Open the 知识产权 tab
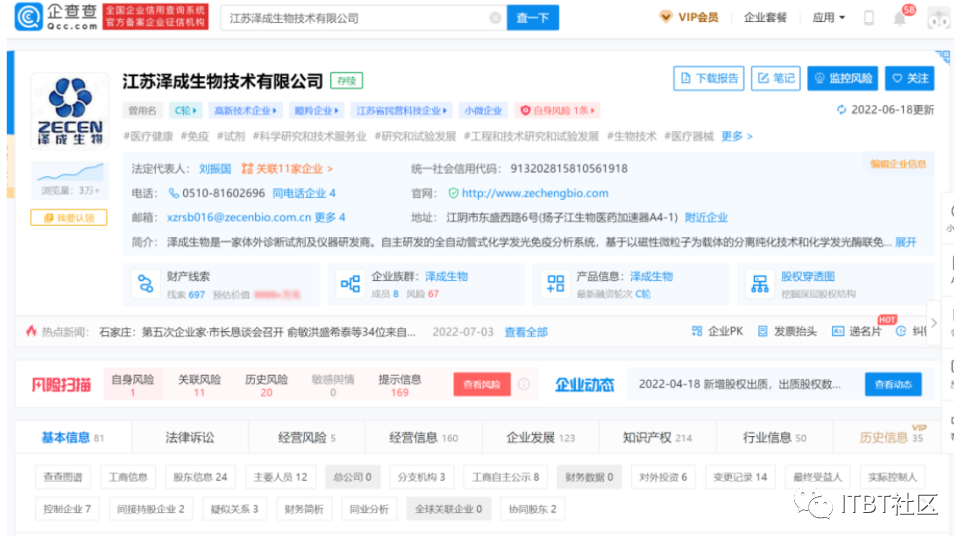 (x=657, y=437)
